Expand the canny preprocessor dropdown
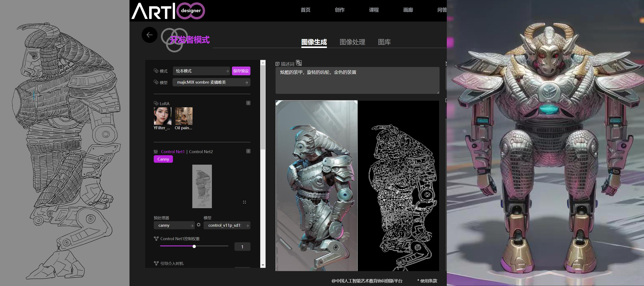 click(174, 225)
